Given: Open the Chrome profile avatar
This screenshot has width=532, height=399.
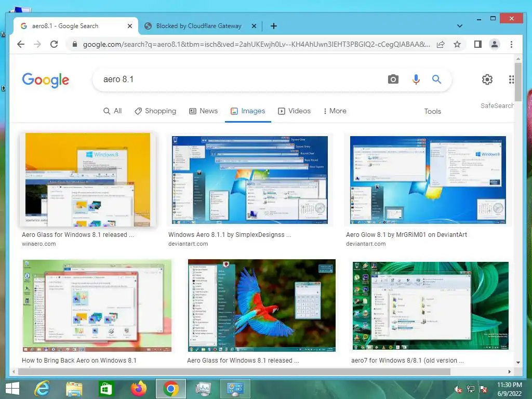Looking at the screenshot, I should [x=495, y=44].
